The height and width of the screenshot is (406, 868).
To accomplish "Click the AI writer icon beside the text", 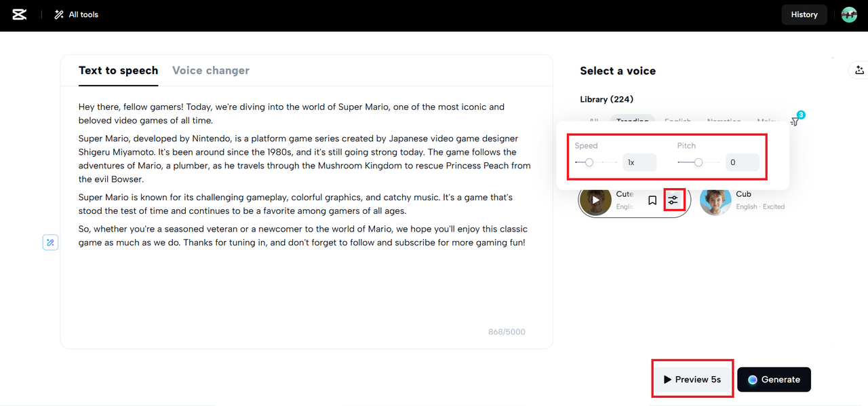I will 50,242.
